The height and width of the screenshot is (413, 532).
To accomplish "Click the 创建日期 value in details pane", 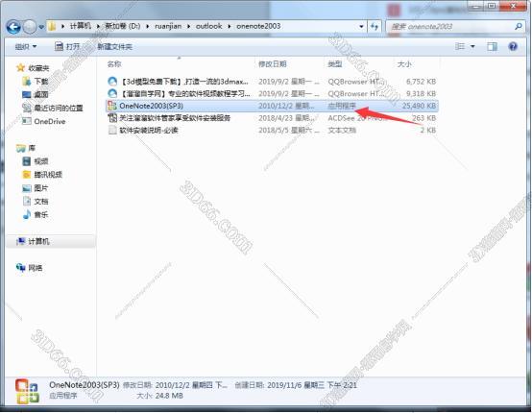I will pos(312,385).
